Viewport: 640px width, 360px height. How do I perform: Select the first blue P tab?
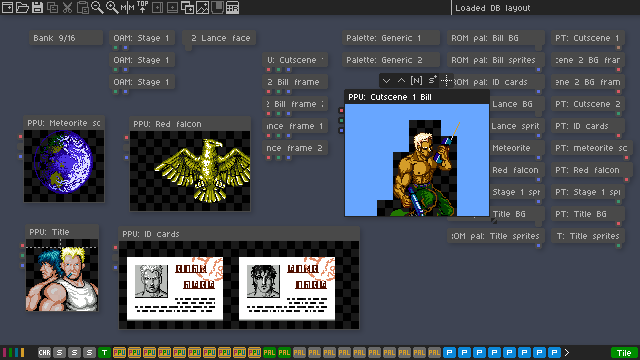pyautogui.click(x=449, y=353)
